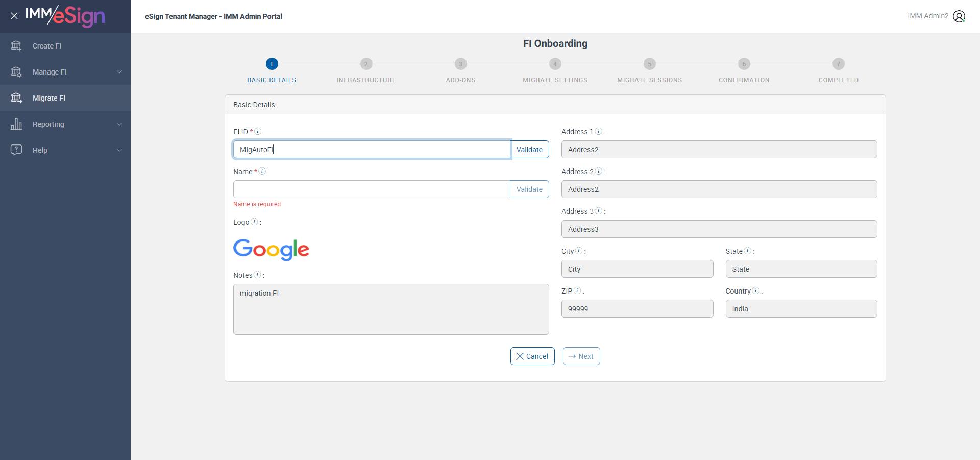This screenshot has height=460, width=980.
Task: Click the Help question mark icon
Action: click(16, 150)
